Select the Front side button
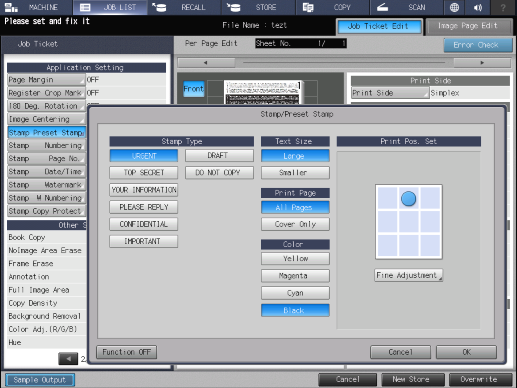 tap(194, 89)
